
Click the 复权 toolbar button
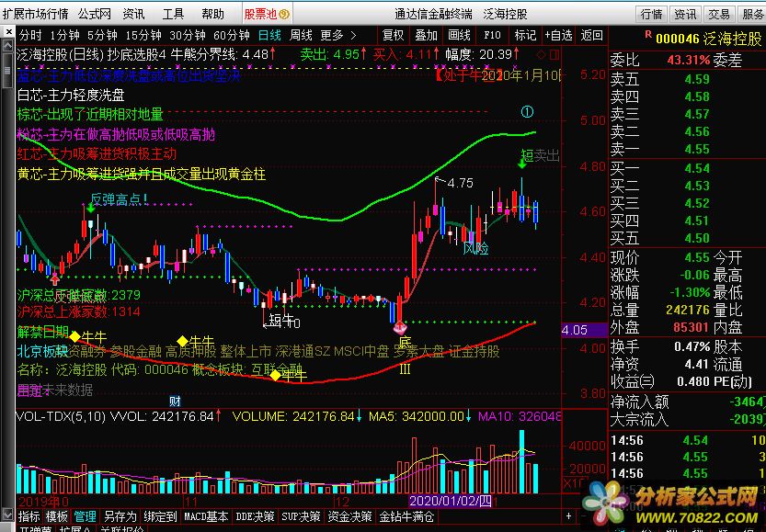[393, 35]
